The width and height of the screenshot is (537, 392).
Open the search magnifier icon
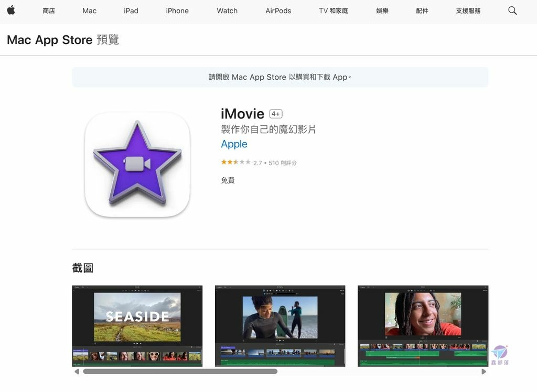pos(512,10)
